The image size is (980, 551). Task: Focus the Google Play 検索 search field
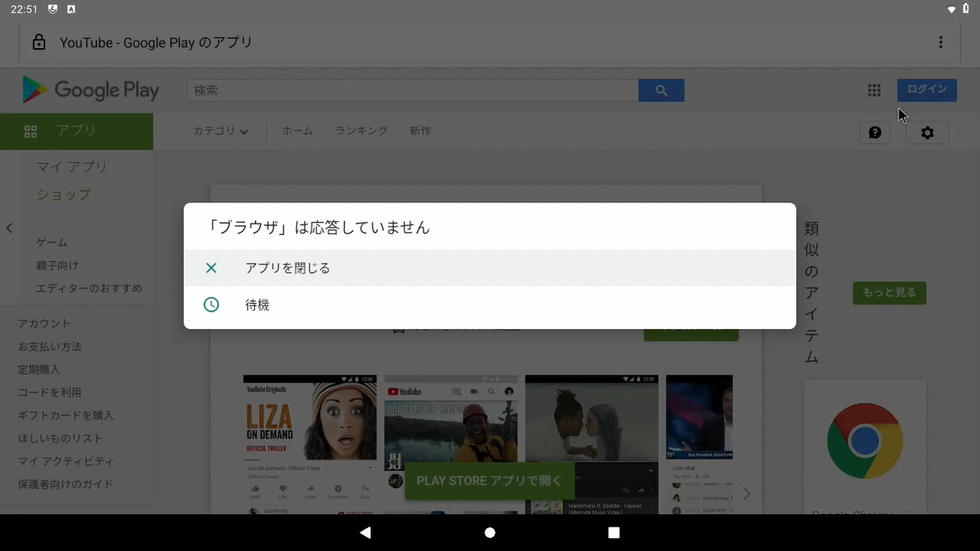[x=412, y=91]
